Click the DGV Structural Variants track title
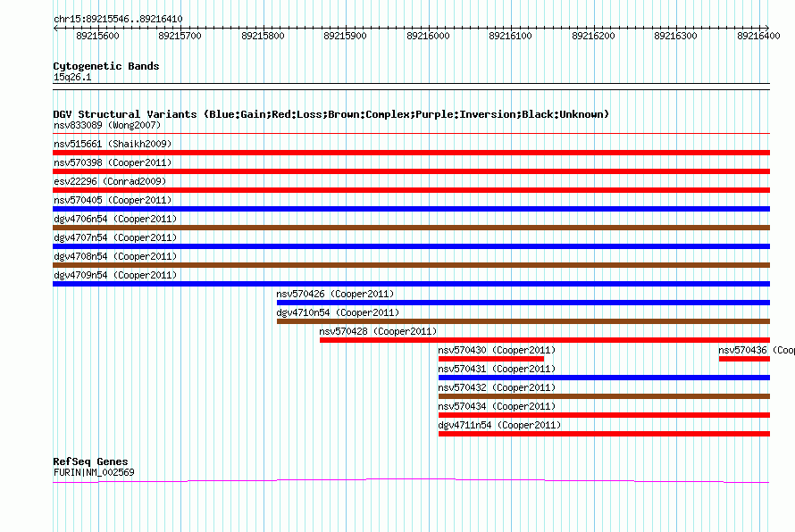The height and width of the screenshot is (532, 795). 331,114
